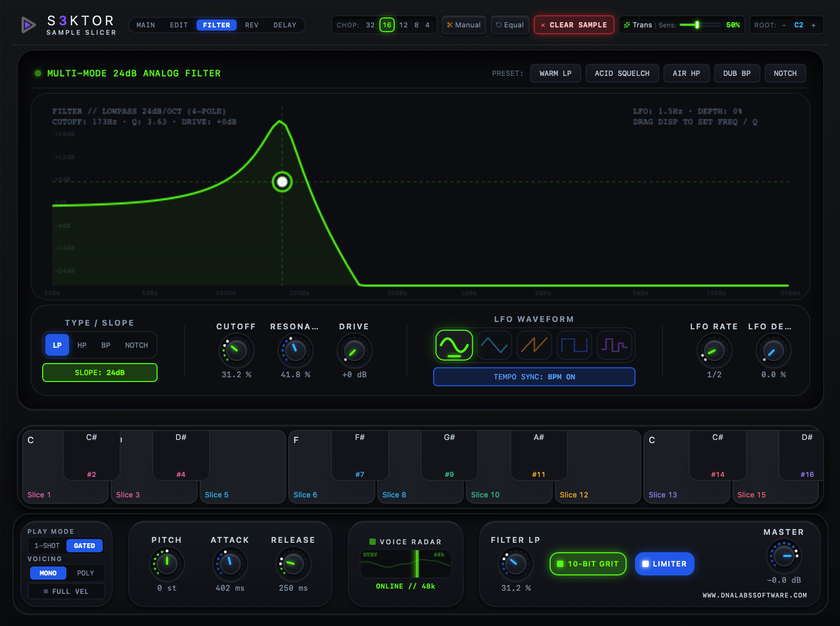This screenshot has width=840, height=626.
Task: Select the sawtooth LFO waveform
Action: tap(534, 345)
